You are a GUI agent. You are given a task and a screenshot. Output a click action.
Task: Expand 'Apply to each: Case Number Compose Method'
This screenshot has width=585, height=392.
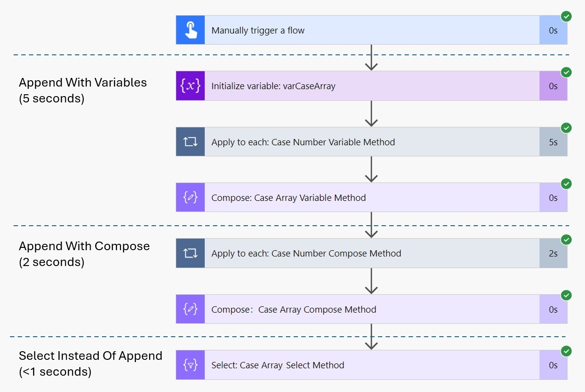(x=306, y=254)
